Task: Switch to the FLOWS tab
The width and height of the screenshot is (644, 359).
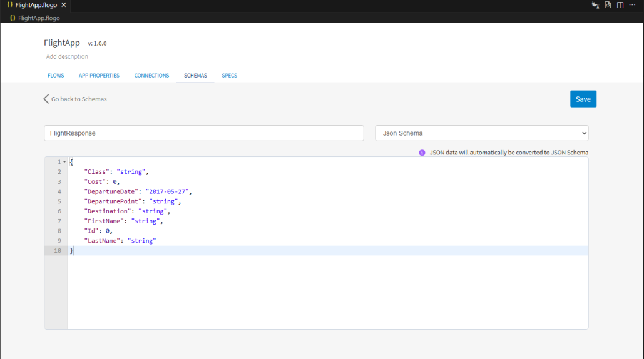Action: 56,76
